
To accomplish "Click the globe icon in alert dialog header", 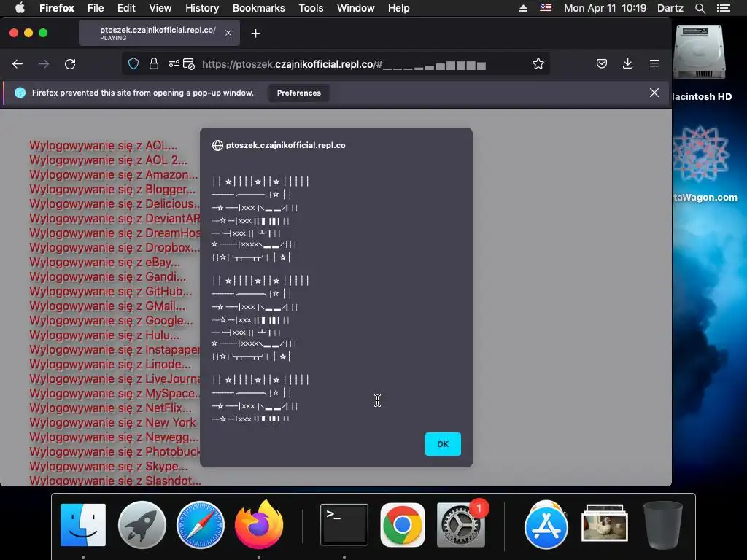I will coord(217,145).
